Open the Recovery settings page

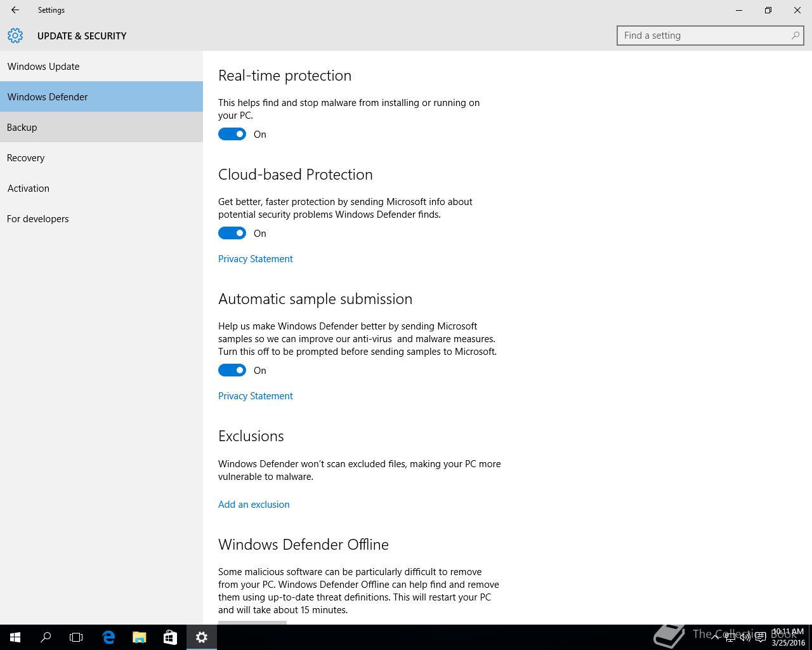pyautogui.click(x=101, y=157)
